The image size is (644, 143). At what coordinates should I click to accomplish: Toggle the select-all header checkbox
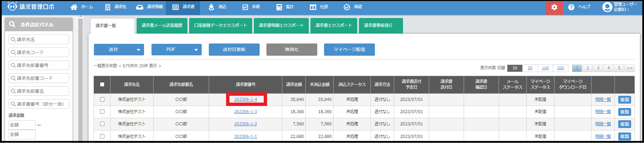tap(102, 84)
